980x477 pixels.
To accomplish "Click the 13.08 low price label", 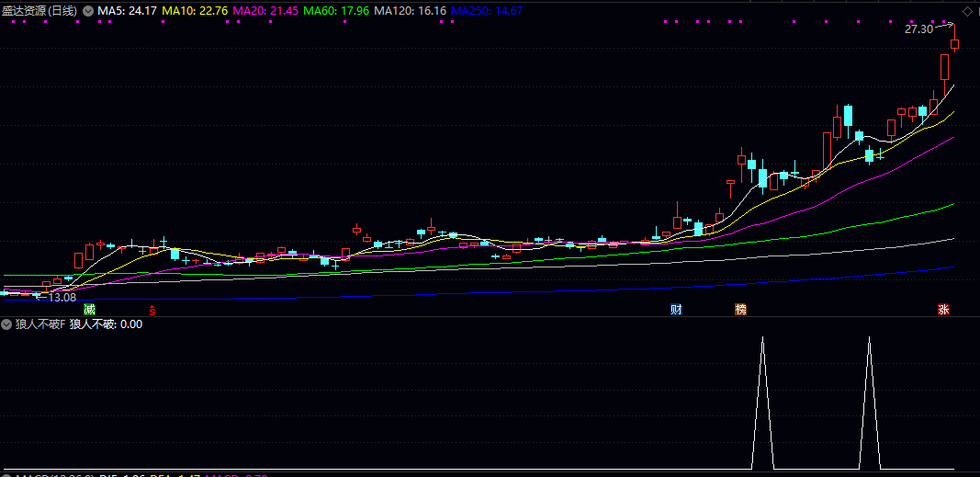I will 62,298.
